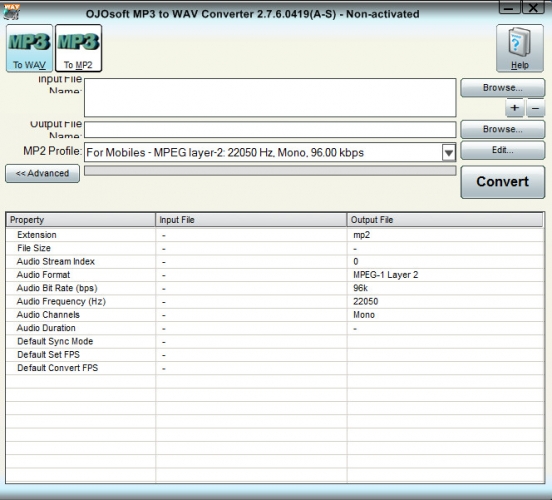552x500 pixels.
Task: Select the Audio Frequency (Hz) row
Action: [275, 301]
